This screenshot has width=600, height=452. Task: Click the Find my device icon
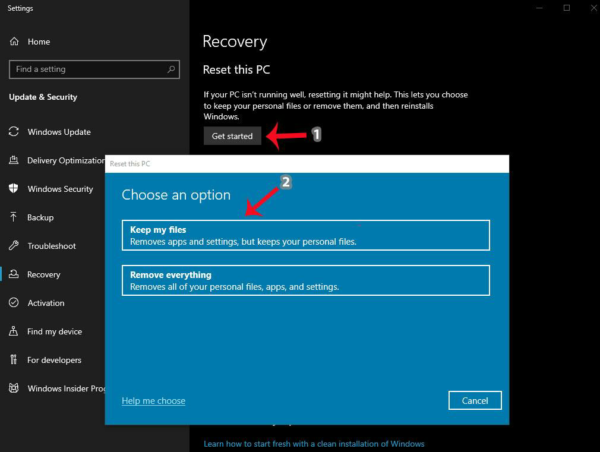[x=15, y=331]
